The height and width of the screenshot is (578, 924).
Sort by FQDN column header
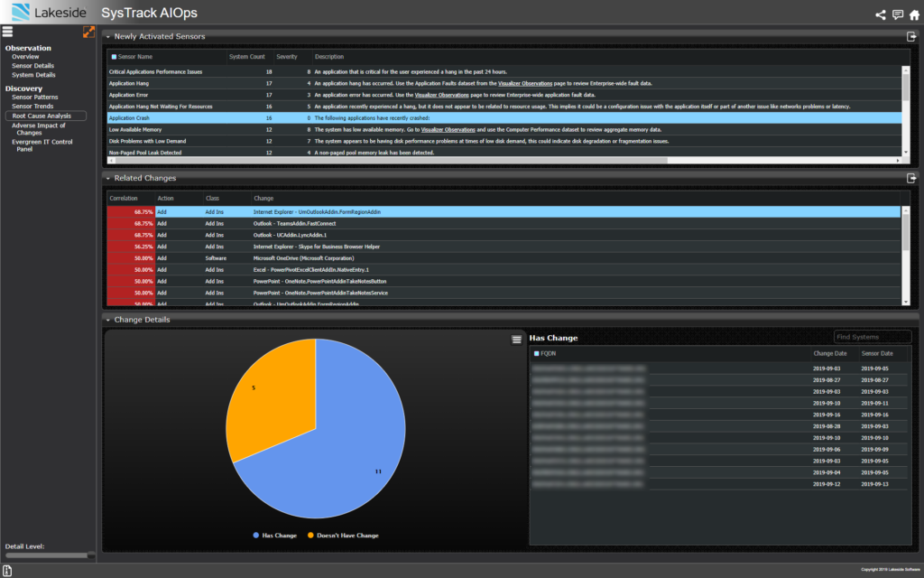pos(548,353)
